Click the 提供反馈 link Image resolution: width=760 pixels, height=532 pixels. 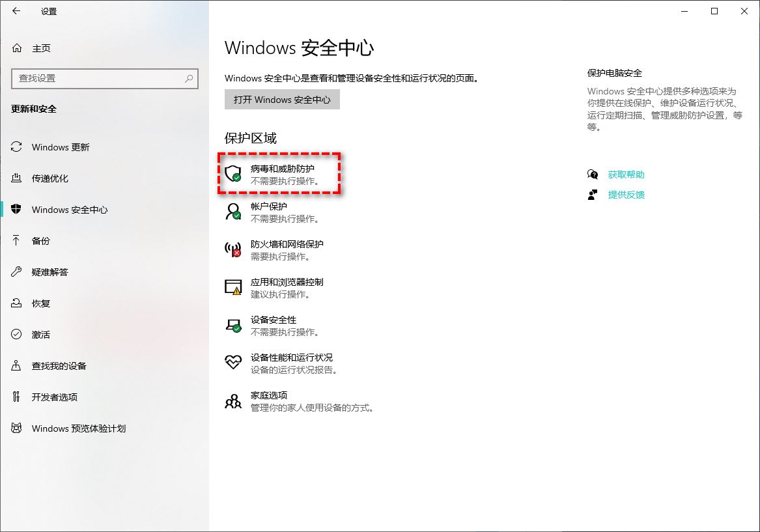coord(626,194)
